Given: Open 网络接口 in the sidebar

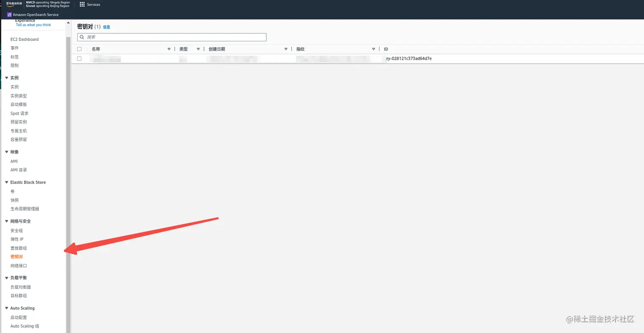Looking at the screenshot, I should [19, 266].
